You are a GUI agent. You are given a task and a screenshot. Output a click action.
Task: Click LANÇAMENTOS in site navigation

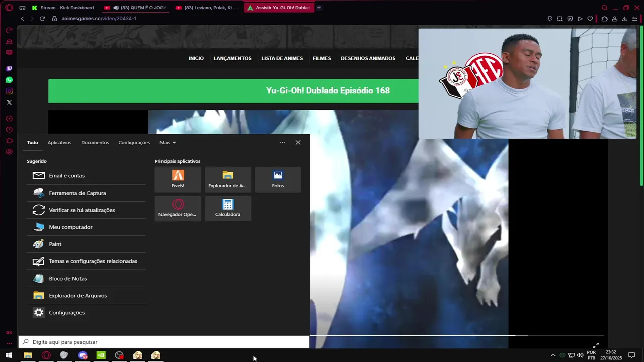click(x=232, y=58)
